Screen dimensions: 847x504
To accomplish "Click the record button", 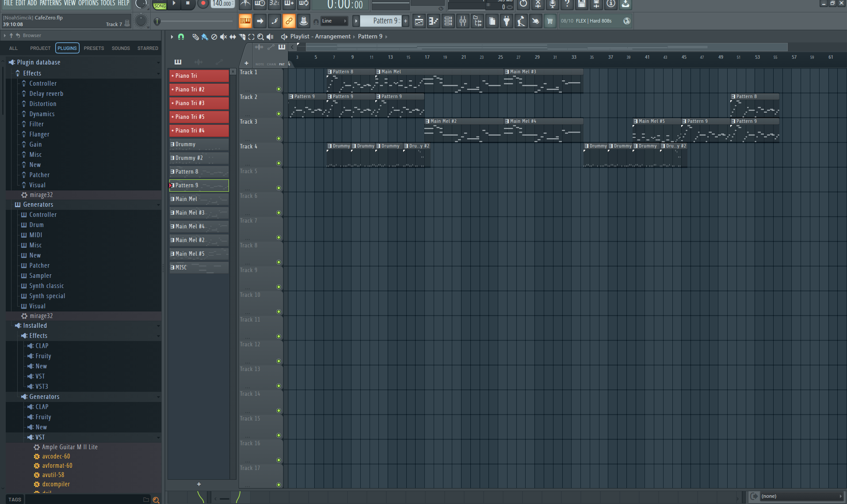I will click(203, 4).
